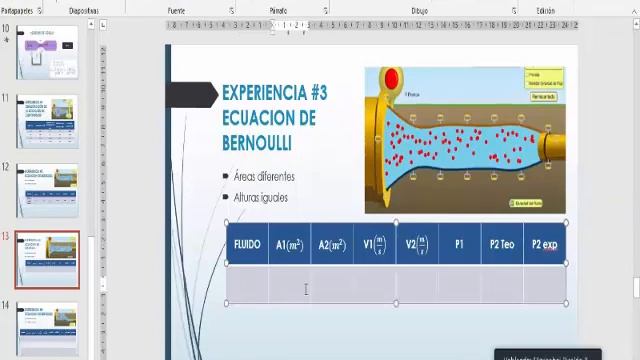Click the empty cell under P2 exp
Image resolution: width=640 pixels, height=360 pixels.
[x=545, y=284]
